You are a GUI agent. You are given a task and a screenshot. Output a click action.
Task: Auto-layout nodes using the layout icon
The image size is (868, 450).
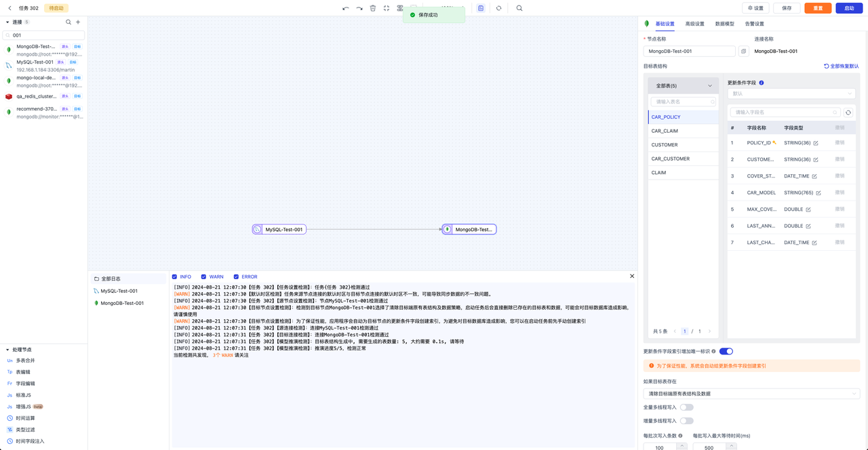click(400, 8)
